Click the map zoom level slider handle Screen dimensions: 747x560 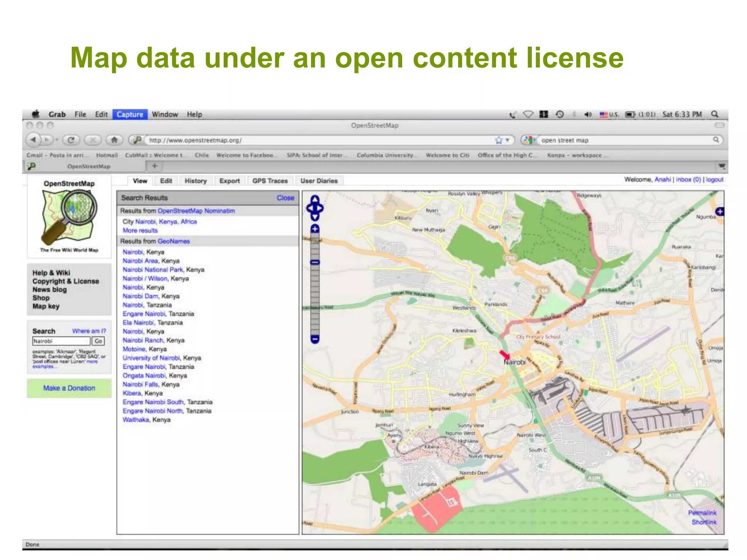(x=315, y=262)
